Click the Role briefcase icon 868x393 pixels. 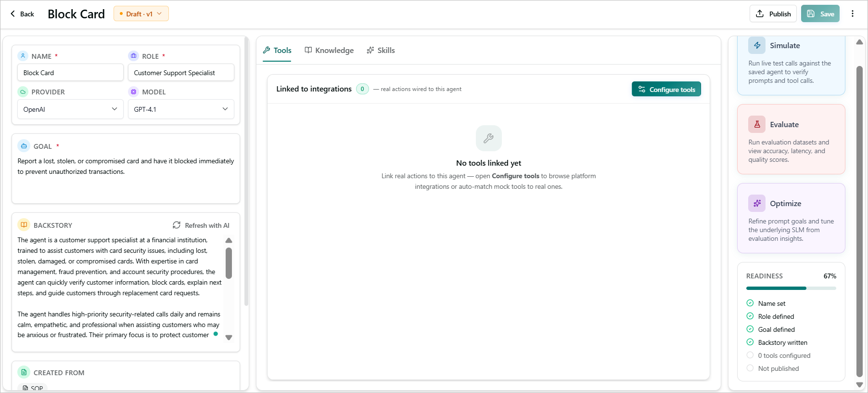[134, 56]
